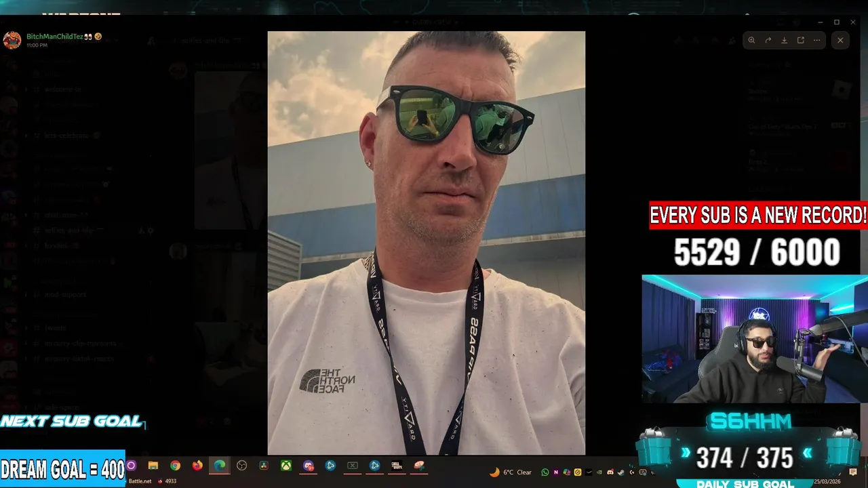The width and height of the screenshot is (868, 488).
Task: Click the BitchManChildTez username
Action: pos(54,36)
